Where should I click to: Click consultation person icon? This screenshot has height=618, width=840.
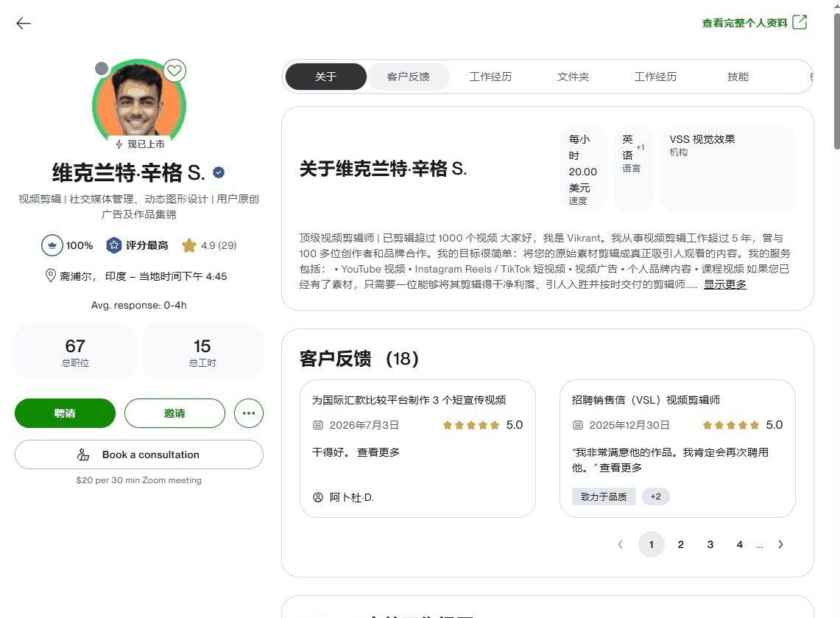pos(83,454)
